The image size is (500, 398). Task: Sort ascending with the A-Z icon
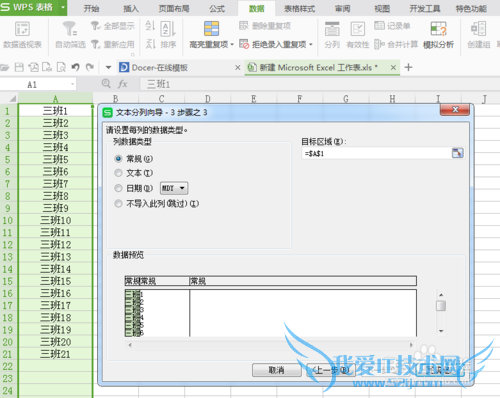tap(150, 26)
